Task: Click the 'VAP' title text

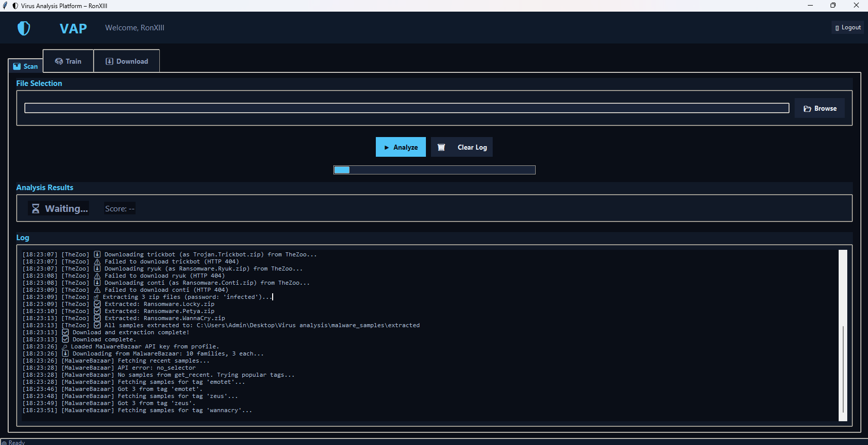Action: coord(73,28)
